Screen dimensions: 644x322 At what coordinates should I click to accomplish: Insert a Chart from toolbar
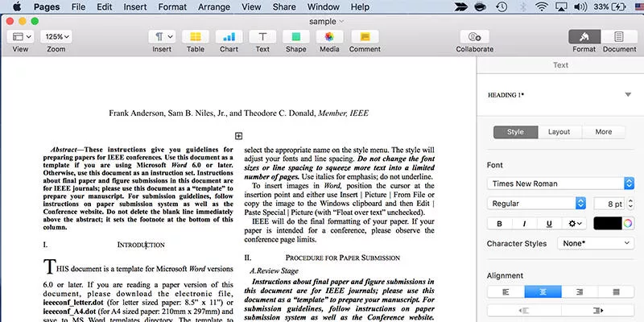point(229,37)
